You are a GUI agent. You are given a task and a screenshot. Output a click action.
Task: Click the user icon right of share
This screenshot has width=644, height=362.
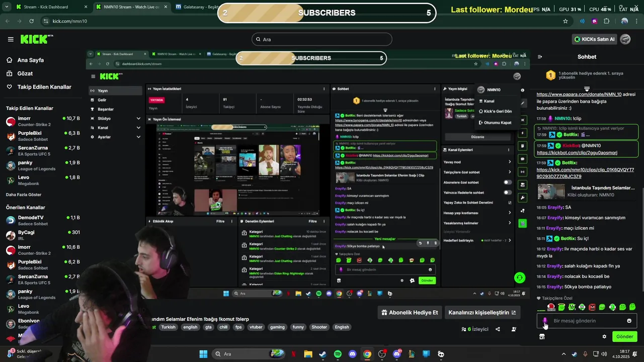(x=514, y=329)
